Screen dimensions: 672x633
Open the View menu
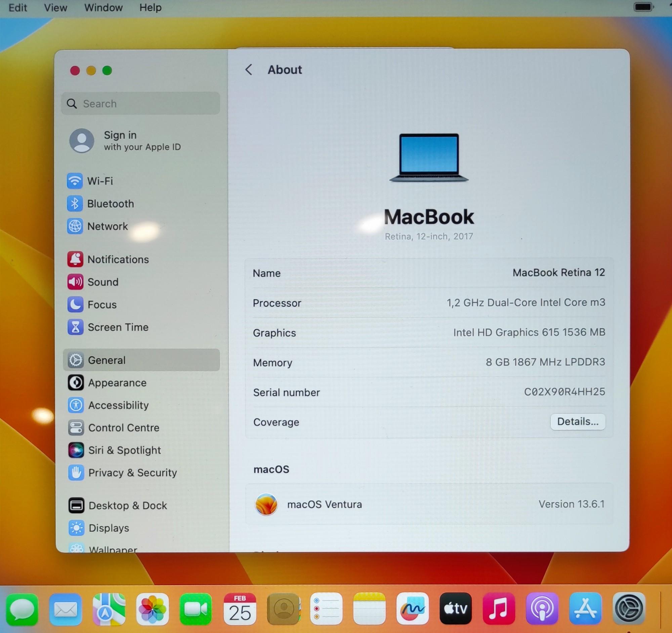point(55,7)
